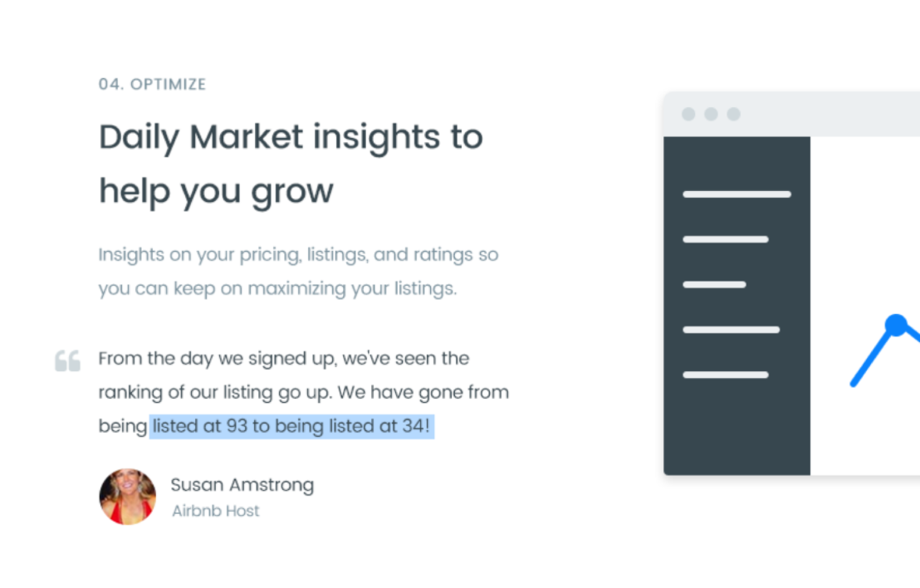Image resolution: width=920 pixels, height=588 pixels.
Task: Select the topmost white line in dark sidebar
Action: (x=736, y=194)
